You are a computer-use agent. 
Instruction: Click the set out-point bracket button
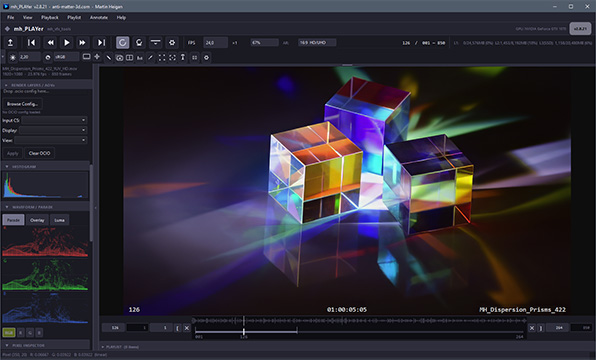pyautogui.click(x=541, y=328)
